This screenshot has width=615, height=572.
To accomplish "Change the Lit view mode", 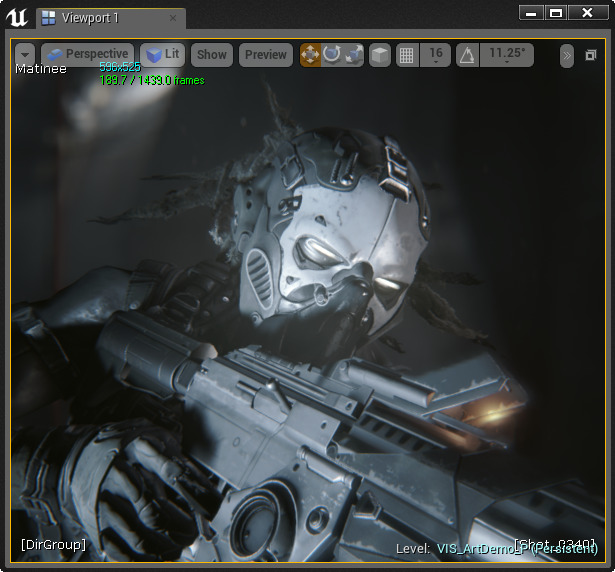I will tap(163, 54).
